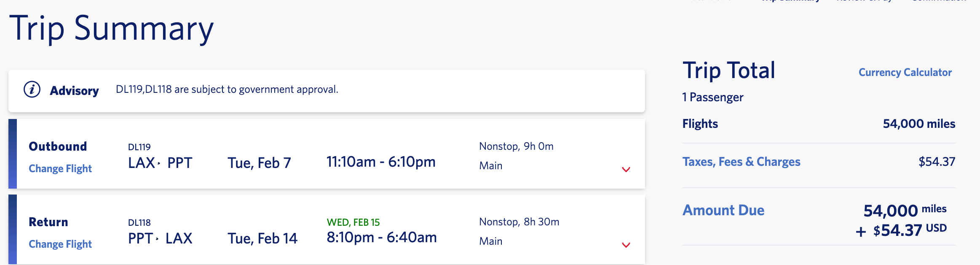Click the Advisory info icon
This screenshot has height=265, width=980.
coord(32,89)
